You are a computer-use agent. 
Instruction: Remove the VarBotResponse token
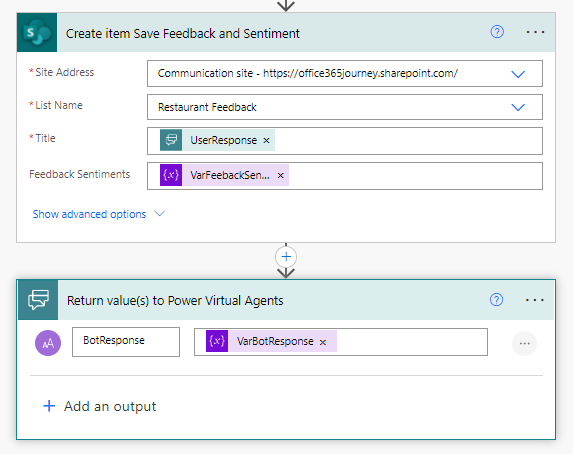pos(323,343)
